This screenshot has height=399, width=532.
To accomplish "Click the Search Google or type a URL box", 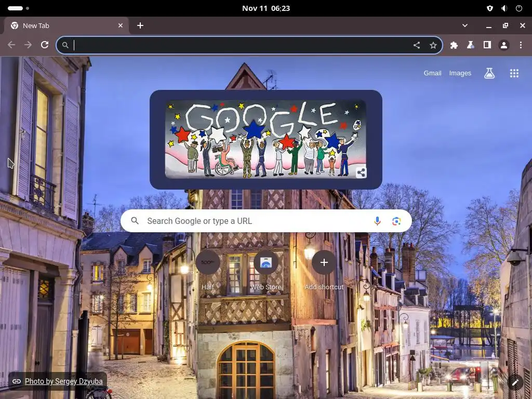I will pyautogui.click(x=266, y=221).
